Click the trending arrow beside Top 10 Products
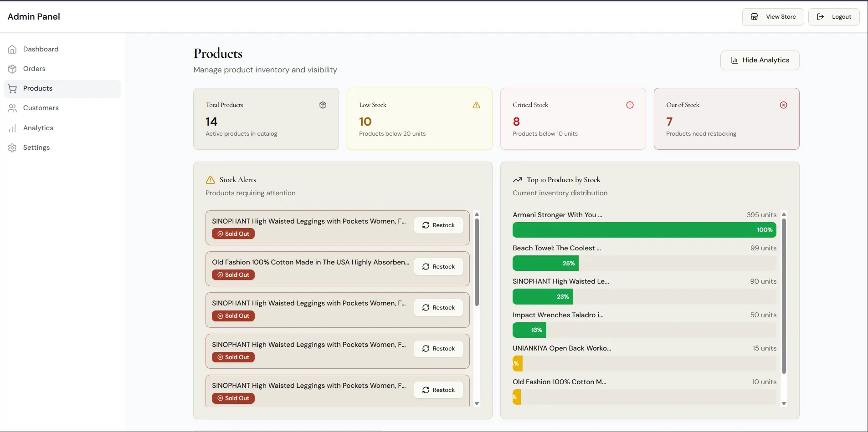 (x=517, y=179)
